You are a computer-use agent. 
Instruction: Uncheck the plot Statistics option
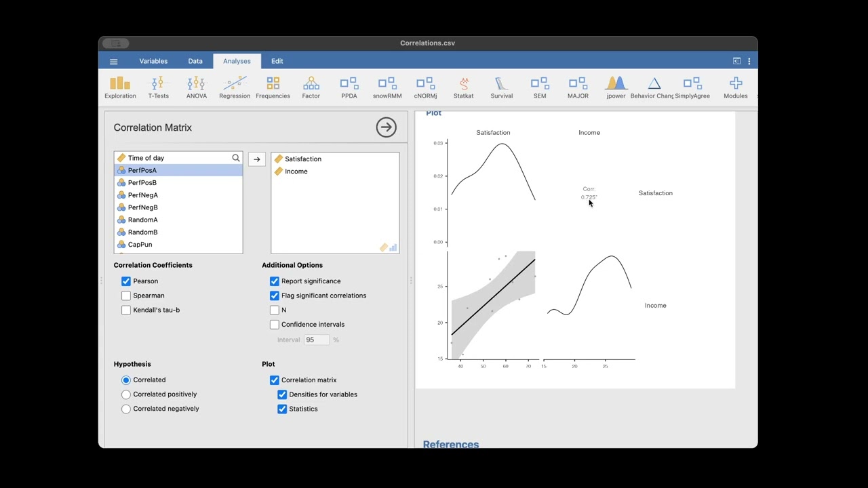[282, 409]
